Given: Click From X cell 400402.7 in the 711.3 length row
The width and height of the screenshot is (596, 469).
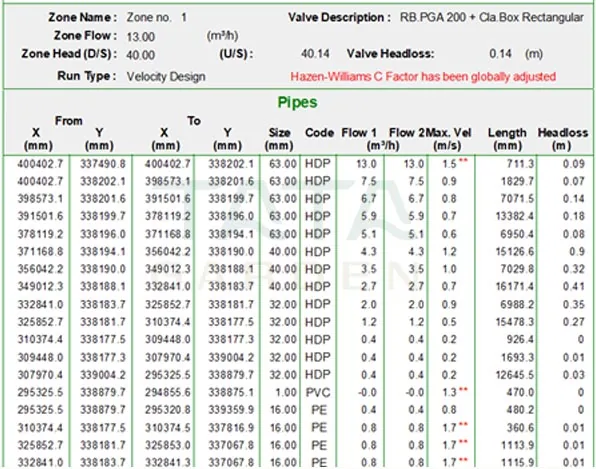Looking at the screenshot, I should pyautogui.click(x=40, y=164).
